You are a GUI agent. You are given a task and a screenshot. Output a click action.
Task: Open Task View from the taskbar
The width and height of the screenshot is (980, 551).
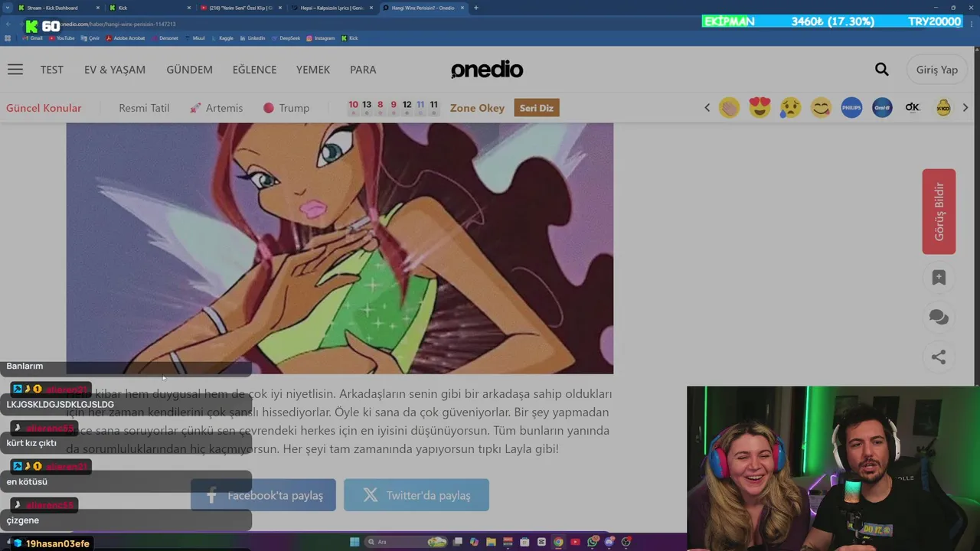click(457, 542)
